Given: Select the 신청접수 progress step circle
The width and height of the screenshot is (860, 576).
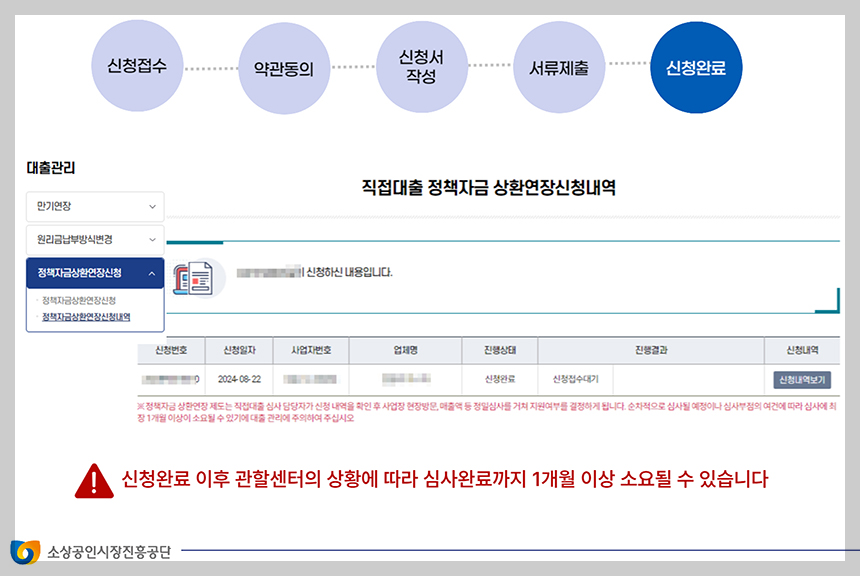Looking at the screenshot, I should pos(137,70).
